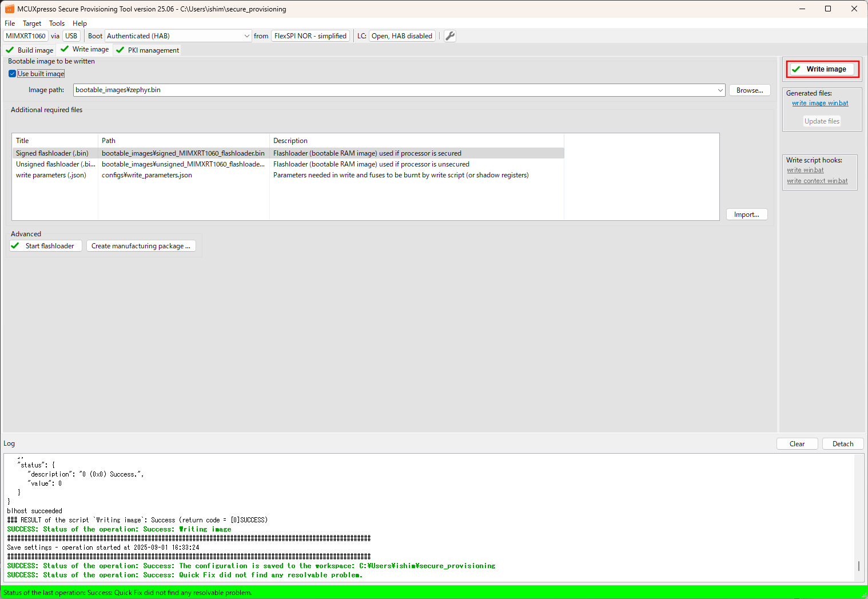Open the write_context_win.bat hook link
This screenshot has height=599, width=868.
point(817,181)
